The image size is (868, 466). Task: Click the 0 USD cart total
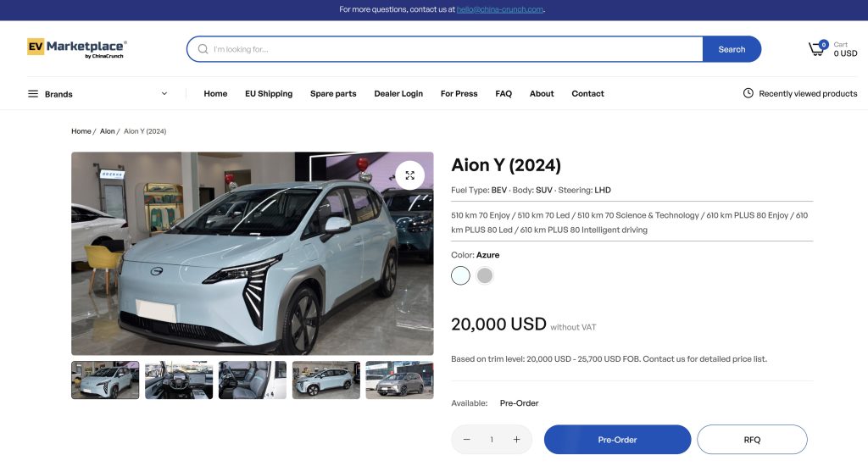(845, 53)
